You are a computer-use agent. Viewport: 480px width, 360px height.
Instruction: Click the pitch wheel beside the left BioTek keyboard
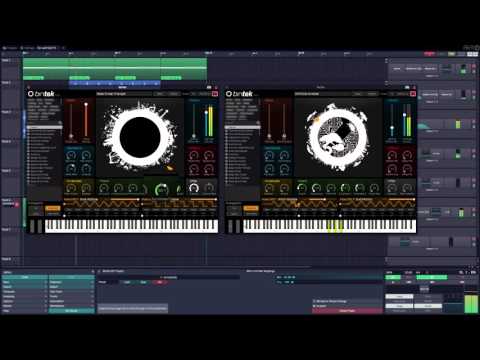32,226
